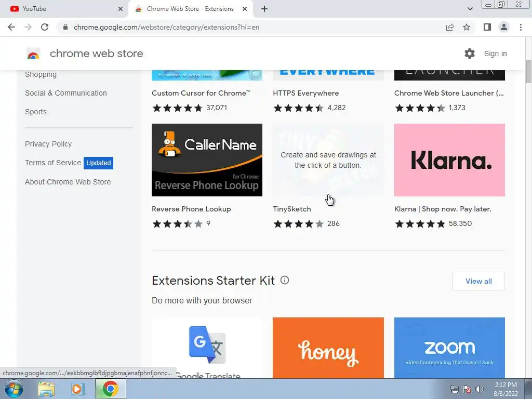Image resolution: width=532 pixels, height=399 pixels.
Task: Open the TinySketch card preview
Action: (328, 160)
